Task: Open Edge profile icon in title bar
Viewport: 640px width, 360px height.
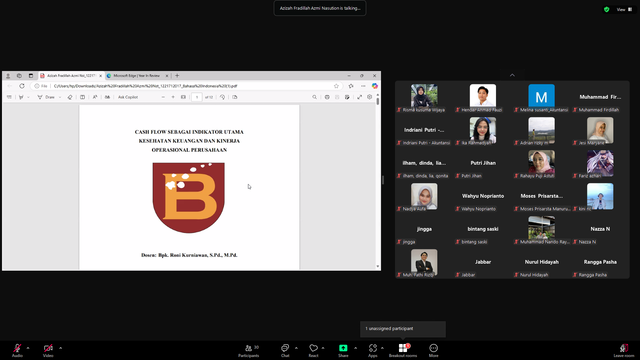Action: pyautogui.click(x=8, y=76)
